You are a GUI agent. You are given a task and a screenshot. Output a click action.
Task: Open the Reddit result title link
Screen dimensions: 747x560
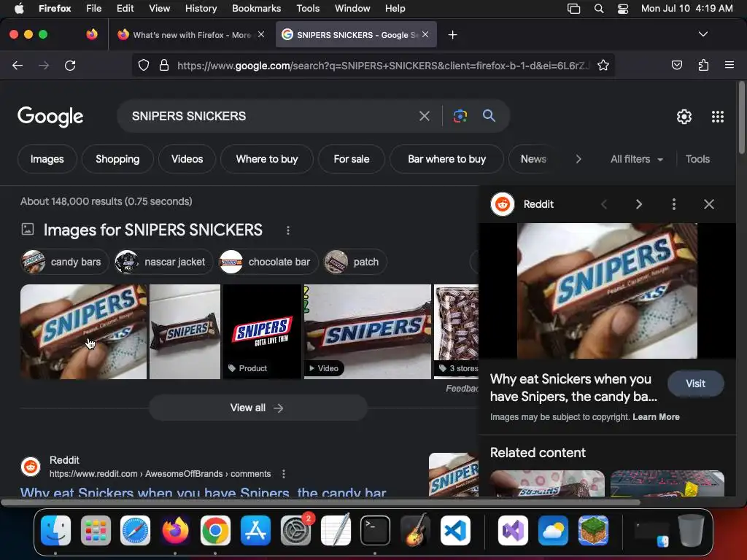[x=203, y=492]
